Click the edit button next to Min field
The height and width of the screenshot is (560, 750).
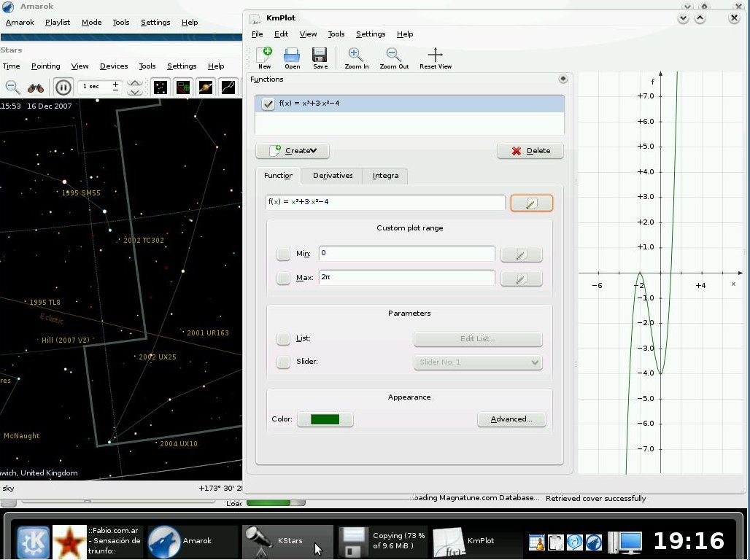(x=522, y=255)
